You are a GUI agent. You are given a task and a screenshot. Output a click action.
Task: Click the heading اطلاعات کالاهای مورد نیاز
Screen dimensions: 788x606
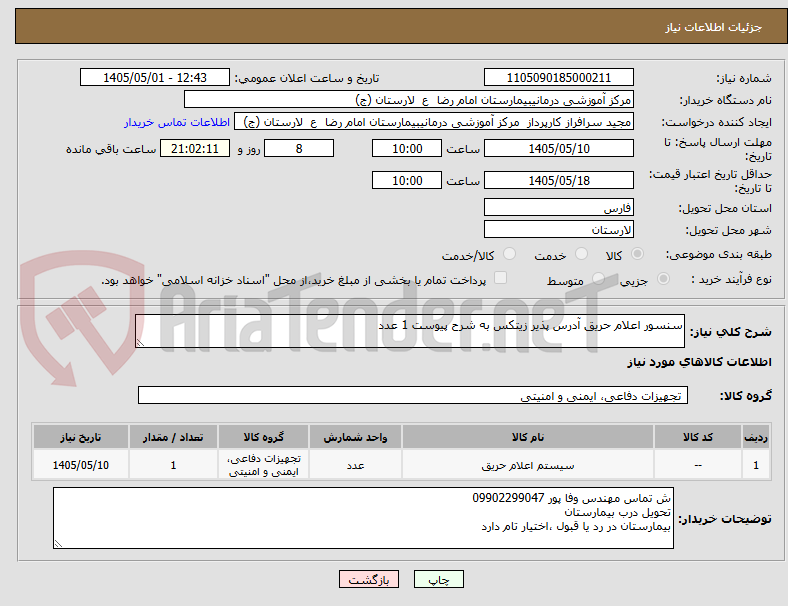pos(699,362)
